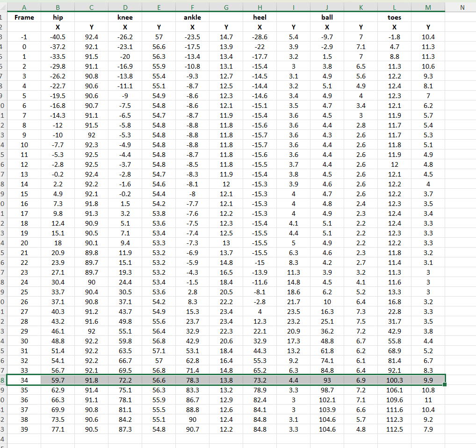The image size is (476, 448).
Task: Click the heel header cell
Action: (x=260, y=17)
